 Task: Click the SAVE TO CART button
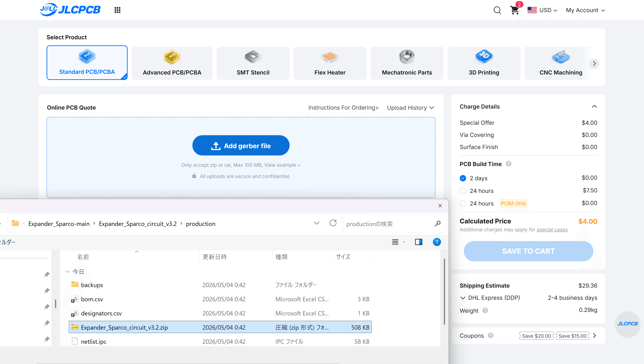coord(528,251)
